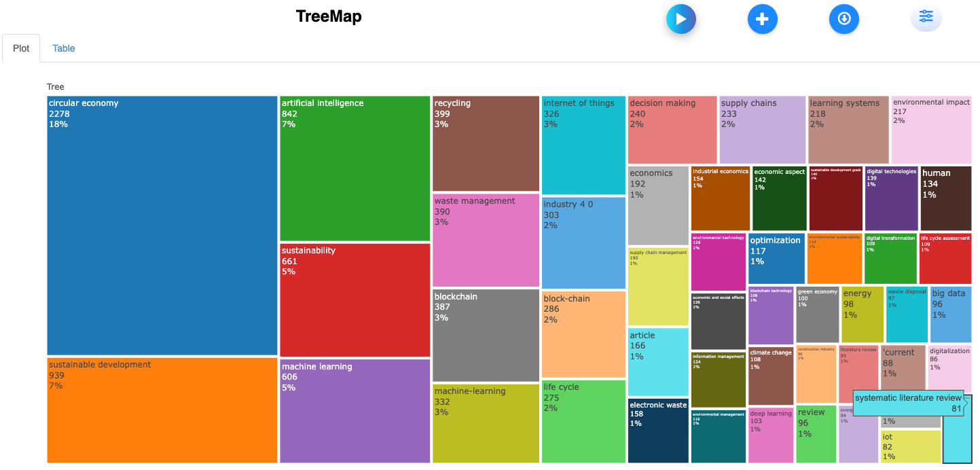The image size is (980, 470).
Task: Select the gray blockchain block
Action: click(486, 336)
